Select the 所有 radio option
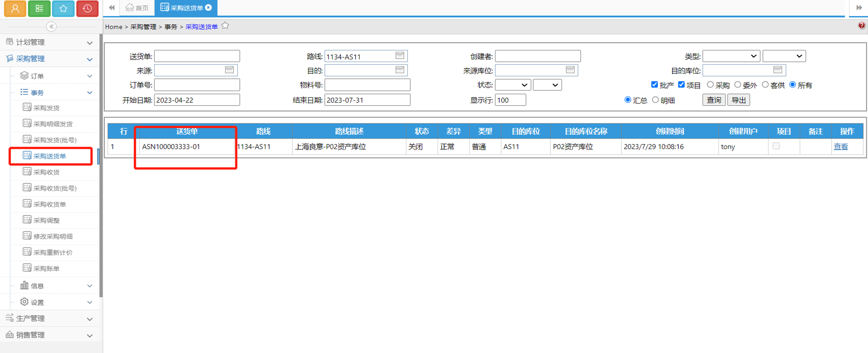 click(x=792, y=84)
